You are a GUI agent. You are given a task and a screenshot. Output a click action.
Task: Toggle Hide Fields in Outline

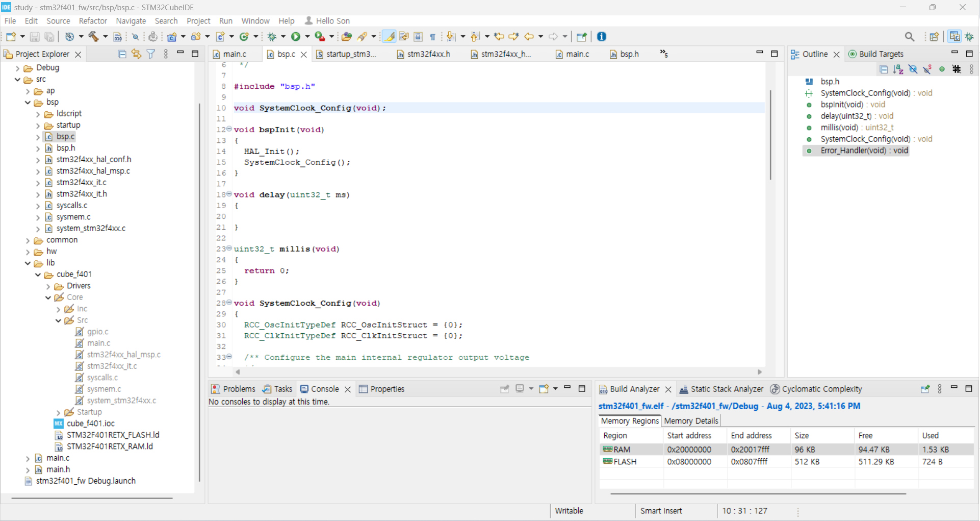[x=913, y=69]
